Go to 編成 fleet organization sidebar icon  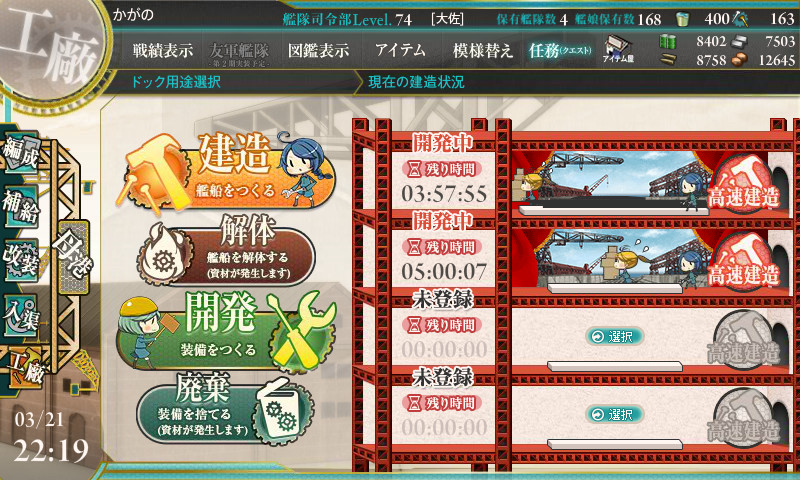(x=20, y=152)
